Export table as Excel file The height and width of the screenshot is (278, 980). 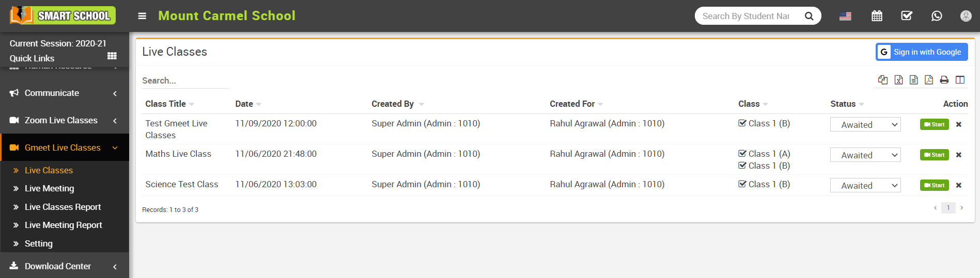click(899, 80)
